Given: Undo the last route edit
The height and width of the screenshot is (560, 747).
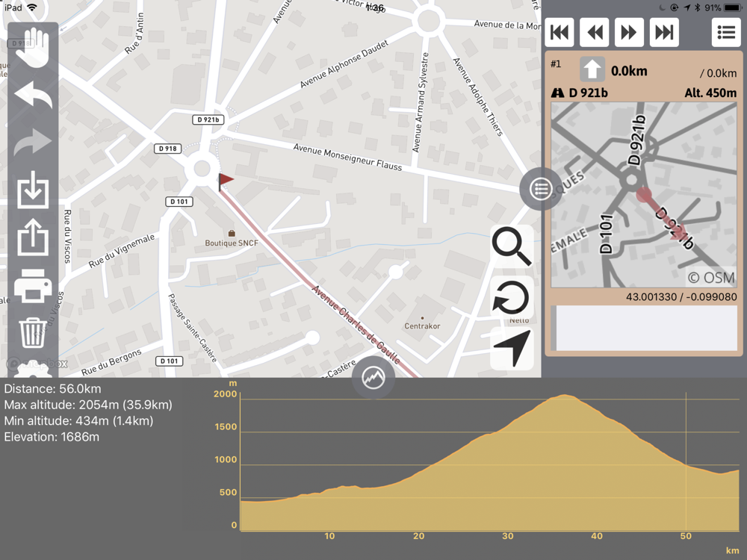Looking at the screenshot, I should tap(33, 94).
